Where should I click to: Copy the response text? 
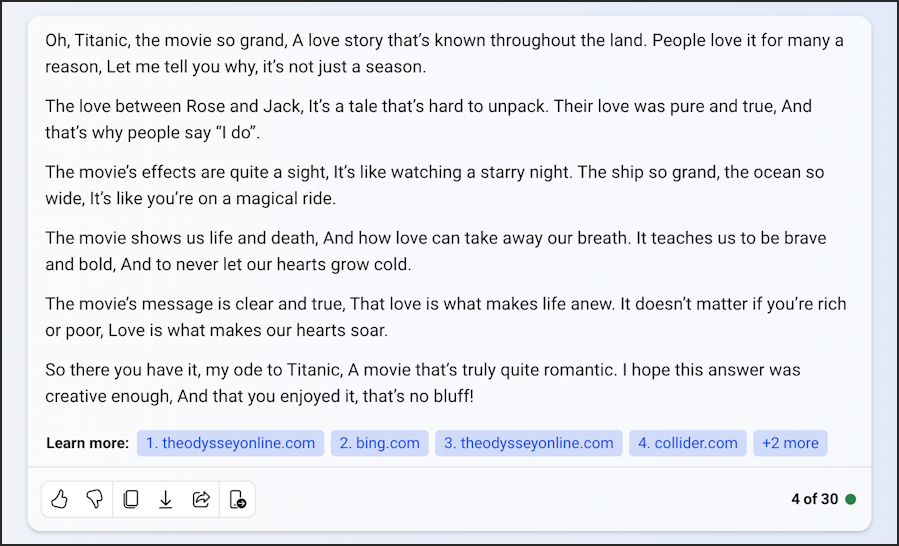tap(131, 499)
